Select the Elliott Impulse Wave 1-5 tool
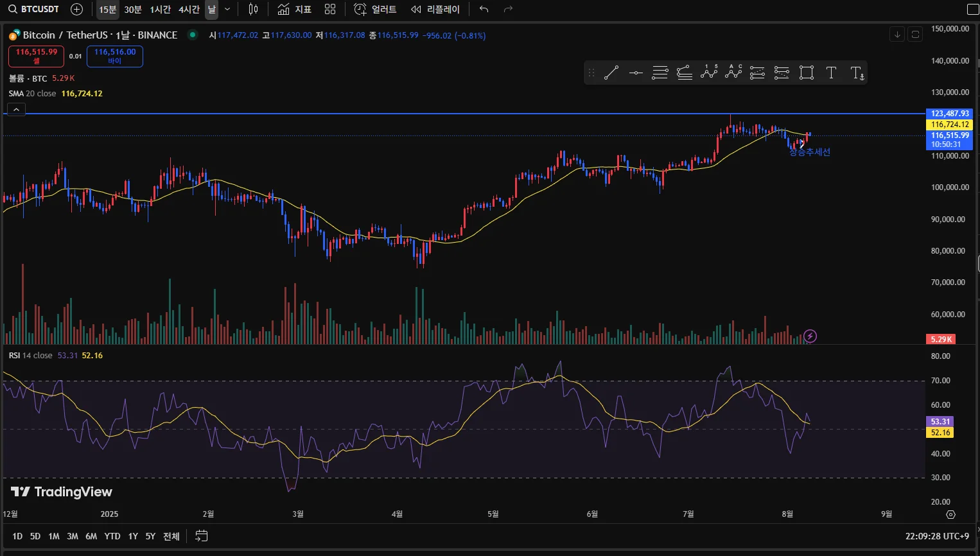Screen dimensions: 980x556 709,72
